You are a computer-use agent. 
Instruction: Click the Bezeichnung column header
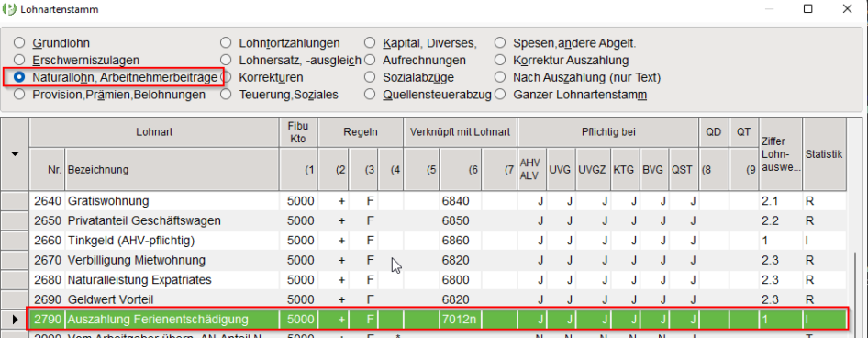click(172, 170)
